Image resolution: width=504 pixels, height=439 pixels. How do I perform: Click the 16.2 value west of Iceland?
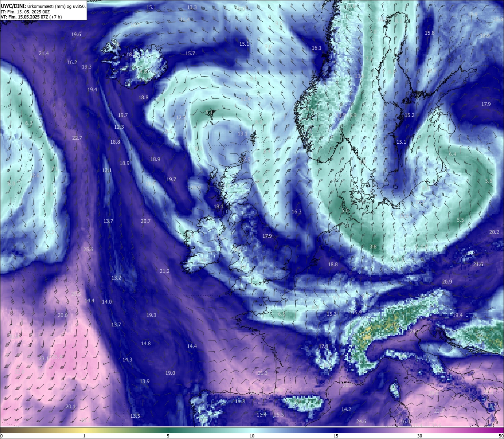click(x=72, y=63)
